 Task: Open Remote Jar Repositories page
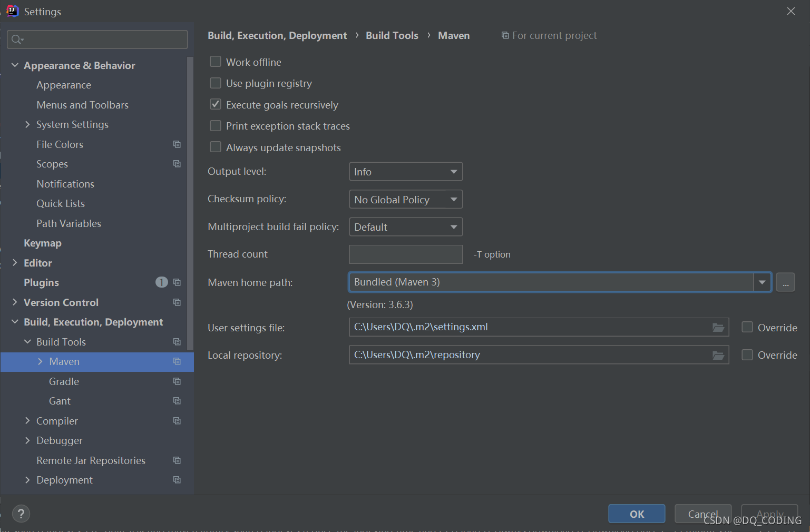(x=91, y=460)
